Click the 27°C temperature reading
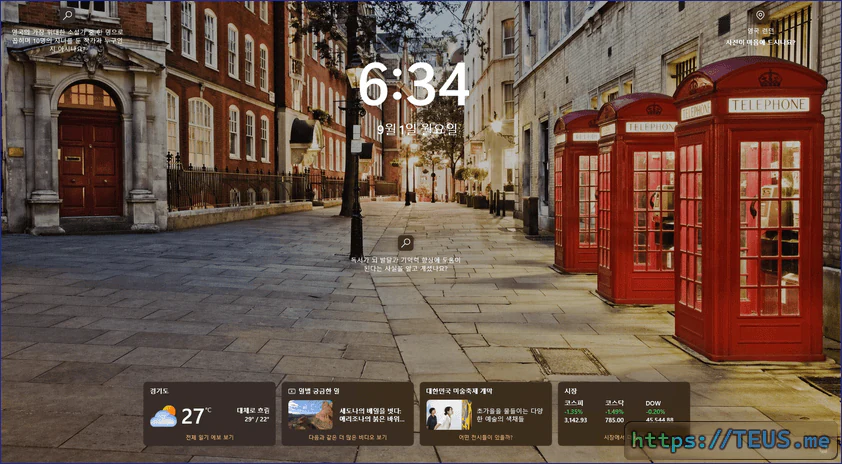This screenshot has width=842, height=464. tap(195, 415)
